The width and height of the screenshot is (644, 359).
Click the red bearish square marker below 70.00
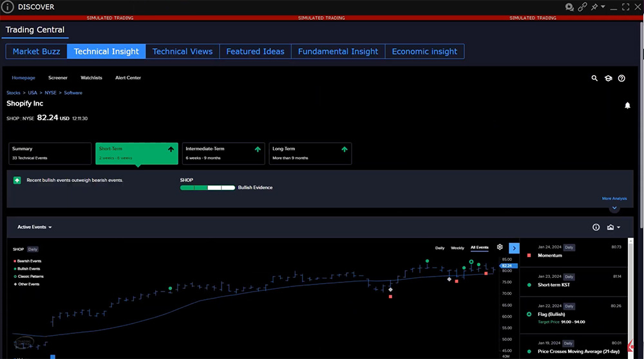390,297
